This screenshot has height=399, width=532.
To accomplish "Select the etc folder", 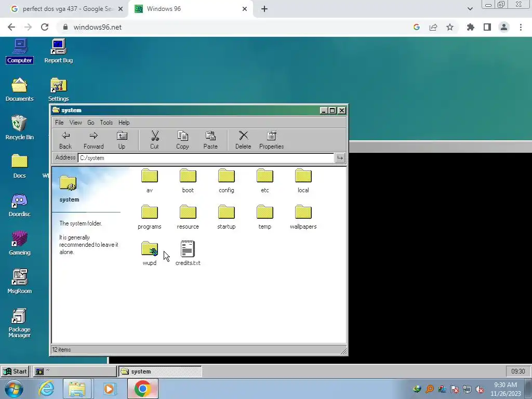I will tap(265, 181).
